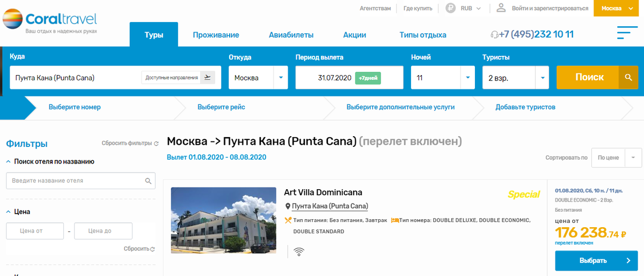Click the Выберите номер step

pos(75,107)
